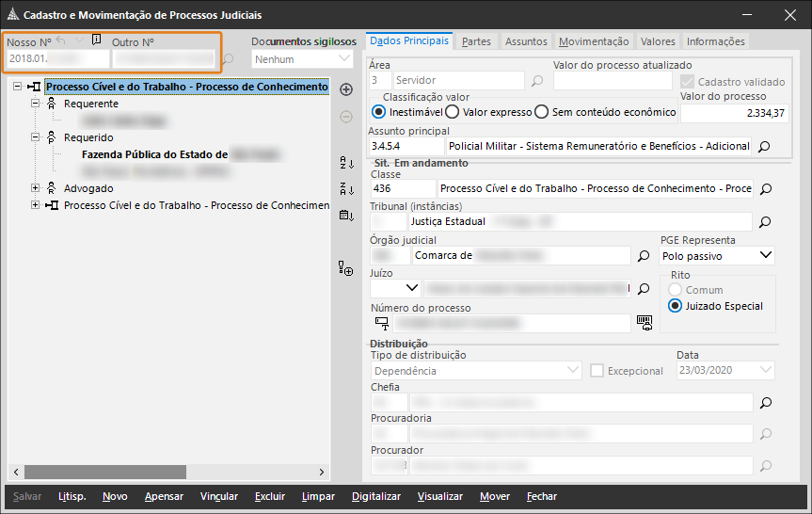Click the barcode icon beside Número do processo
The image size is (812, 514).
[x=645, y=322]
